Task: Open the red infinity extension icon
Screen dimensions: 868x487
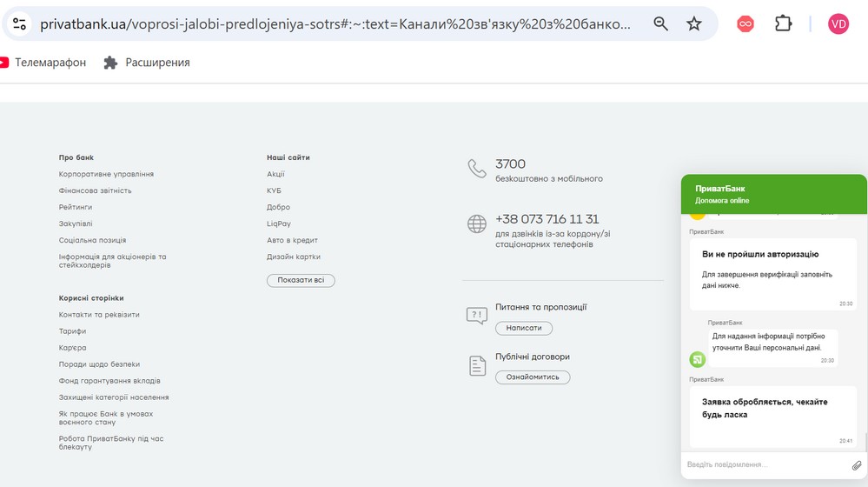Action: pyautogui.click(x=745, y=23)
